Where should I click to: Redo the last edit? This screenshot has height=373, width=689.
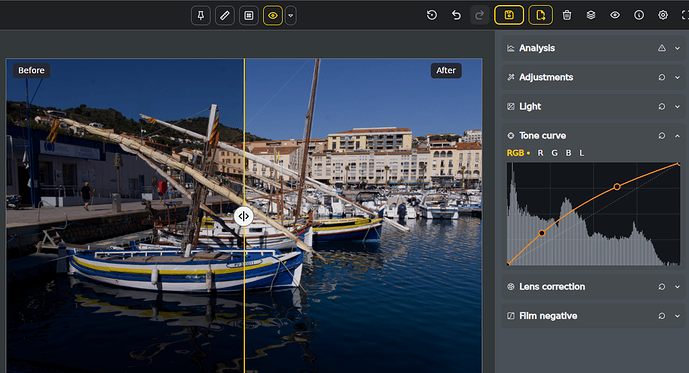pyautogui.click(x=479, y=15)
